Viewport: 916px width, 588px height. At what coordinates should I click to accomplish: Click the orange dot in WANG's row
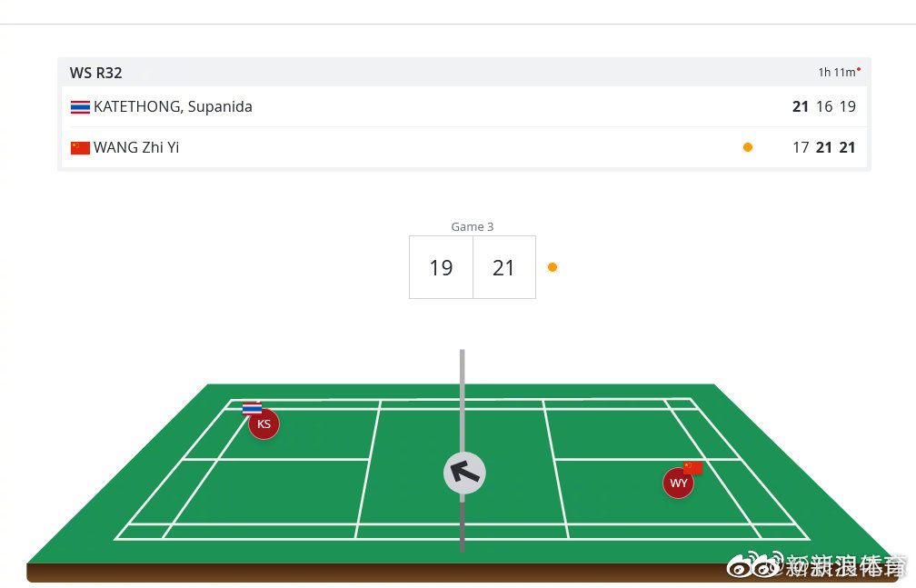coord(748,147)
